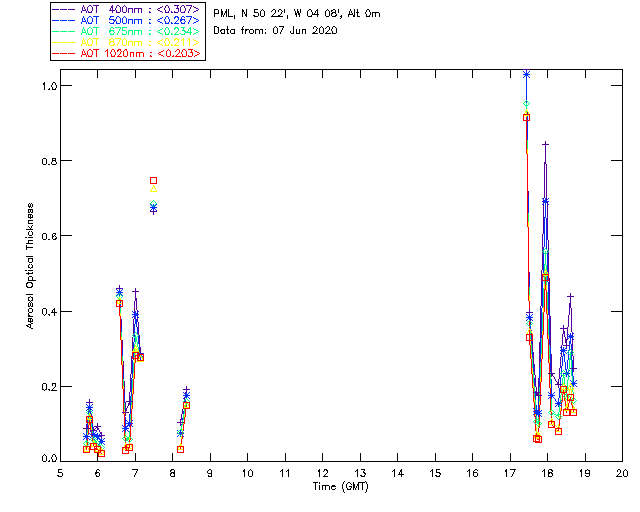Click the x-axis tick label 17
640x512 pixels.
tap(510, 473)
